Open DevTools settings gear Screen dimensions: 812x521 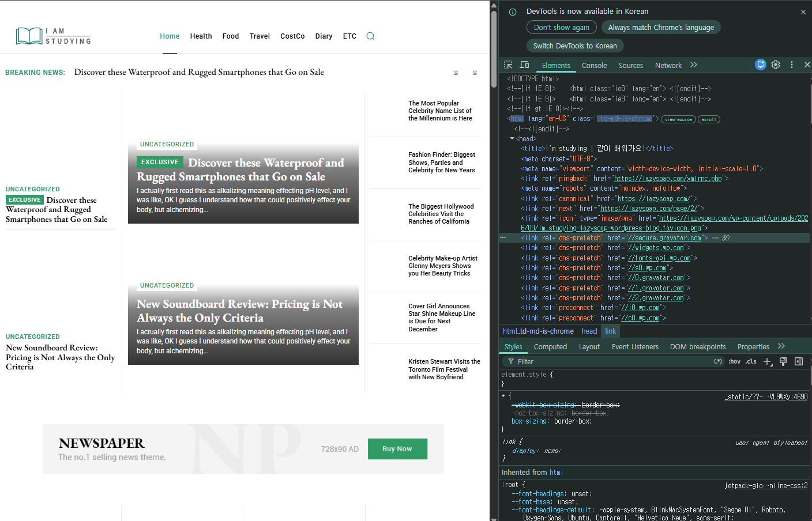click(776, 65)
